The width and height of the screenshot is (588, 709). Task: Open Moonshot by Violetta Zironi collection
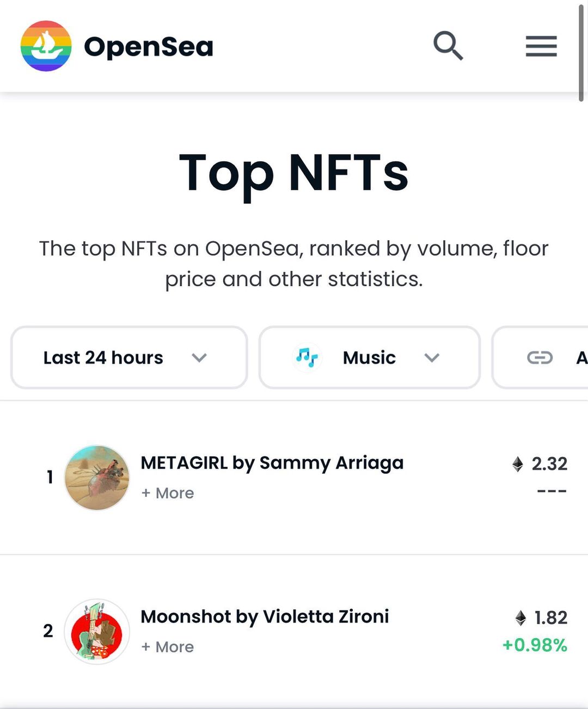pos(265,616)
